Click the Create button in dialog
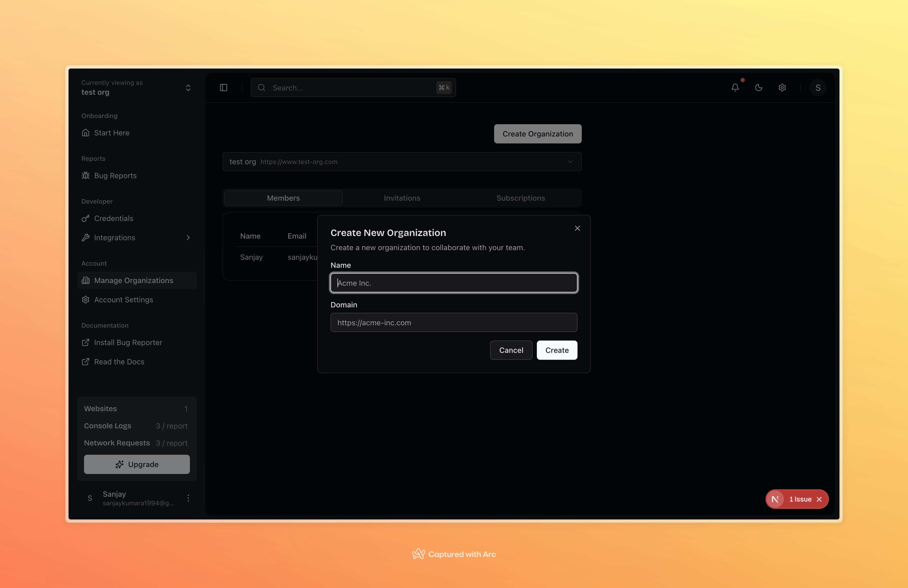 557,350
